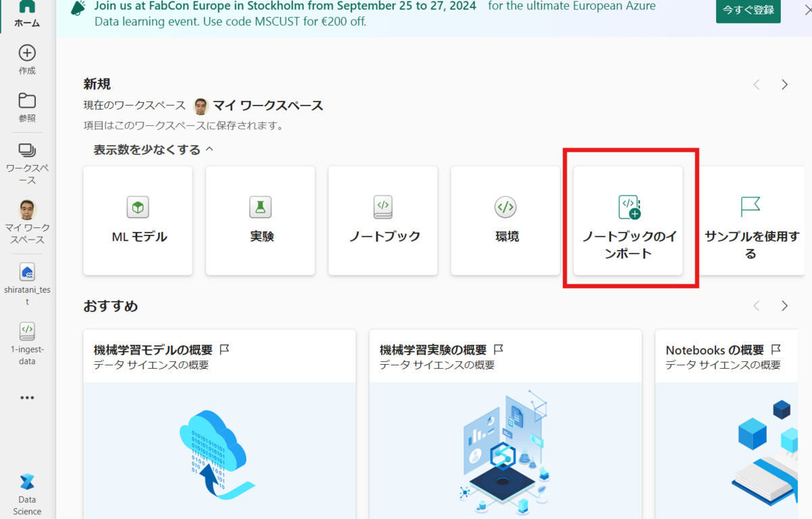Go to previous page in 新規 section
This screenshot has width=812, height=519.
(x=757, y=85)
